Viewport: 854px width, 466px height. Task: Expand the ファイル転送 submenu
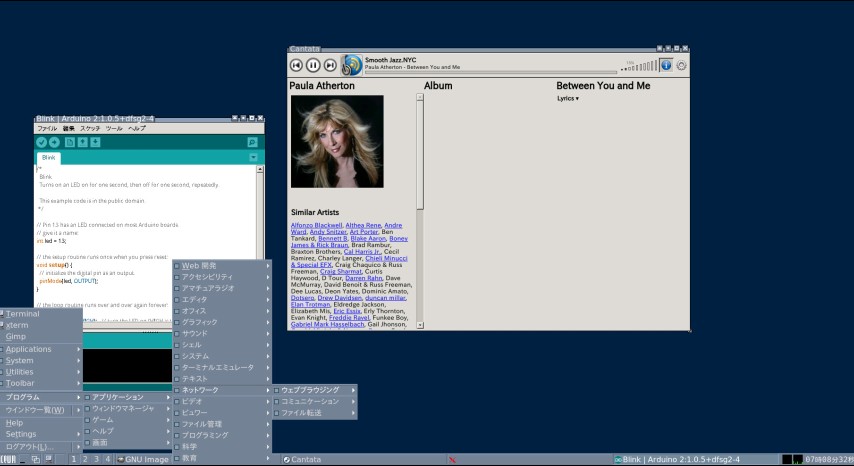point(315,413)
